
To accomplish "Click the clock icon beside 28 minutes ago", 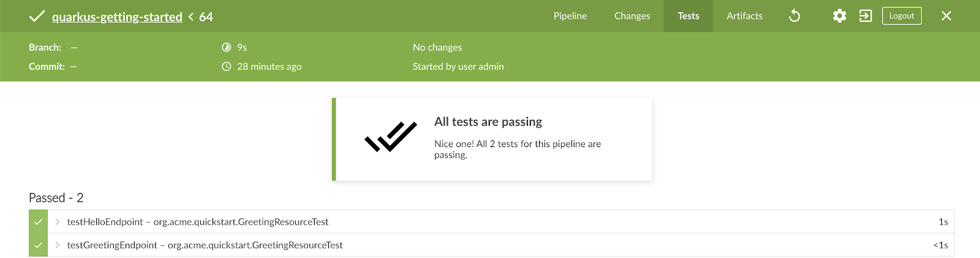I will coord(227,66).
